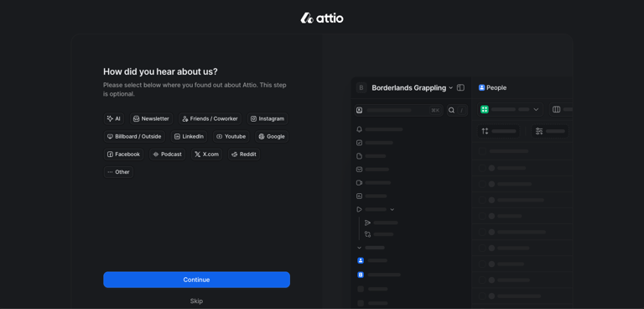Open the green grid view dropdown

point(510,109)
